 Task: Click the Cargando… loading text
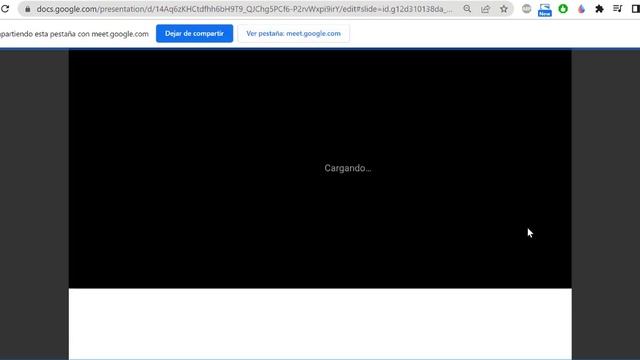(x=348, y=168)
